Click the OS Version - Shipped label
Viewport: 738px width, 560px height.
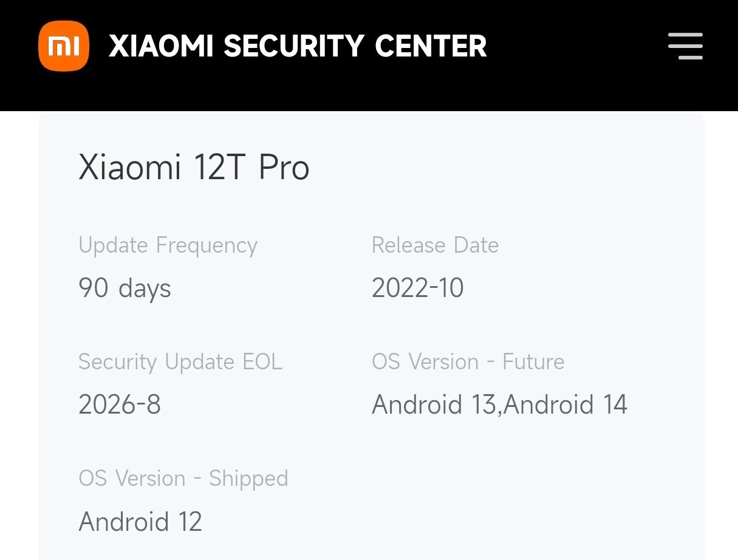183,479
